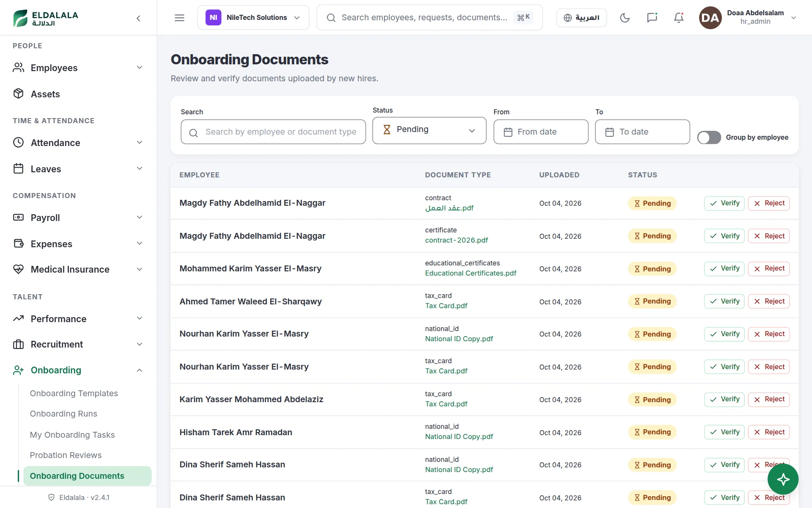
Task: Click the Eldalala logo
Action: pyautogui.click(x=46, y=18)
